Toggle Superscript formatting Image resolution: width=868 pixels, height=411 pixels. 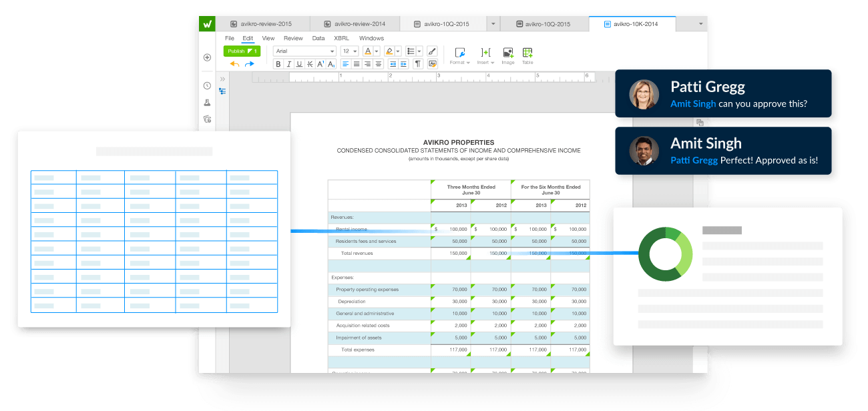[x=320, y=64]
